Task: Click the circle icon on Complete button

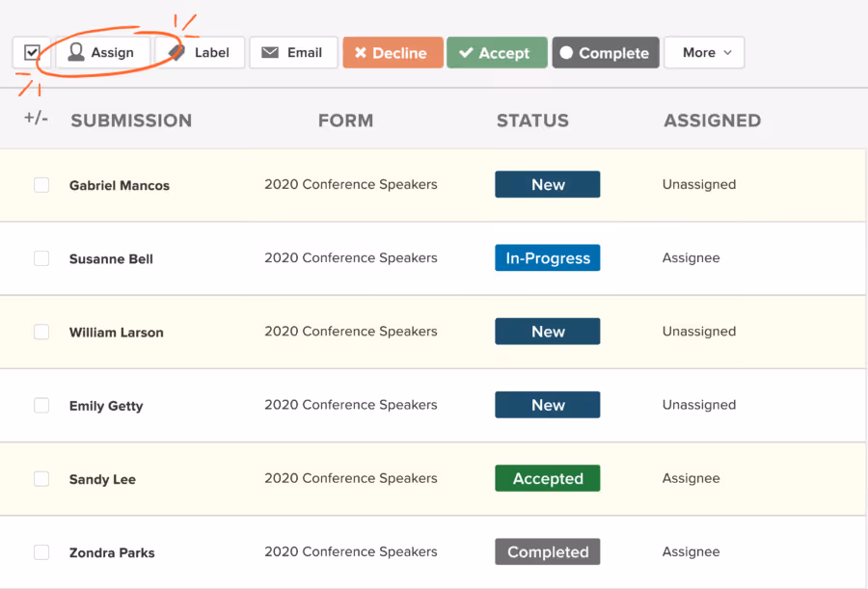Action: [x=566, y=53]
